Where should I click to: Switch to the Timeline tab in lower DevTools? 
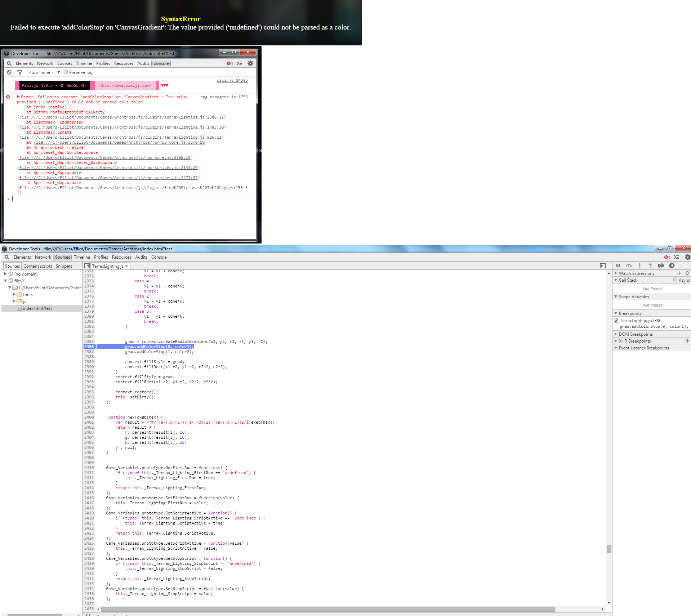[x=82, y=257]
